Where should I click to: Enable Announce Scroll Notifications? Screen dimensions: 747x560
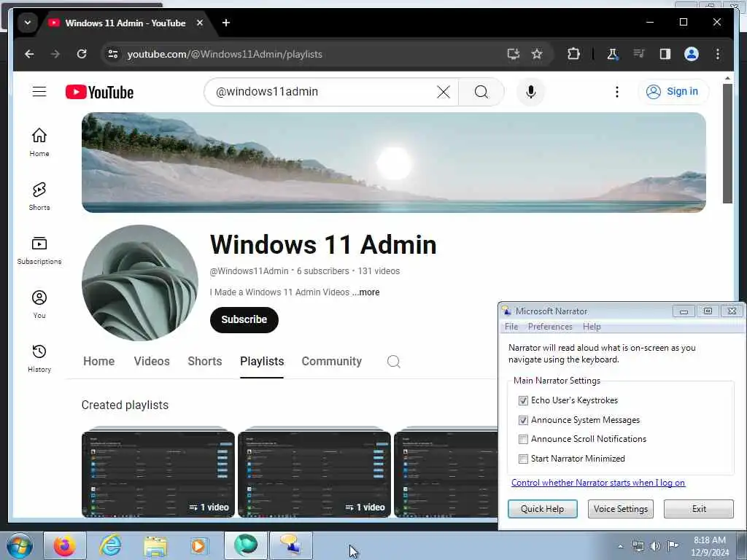pos(523,439)
